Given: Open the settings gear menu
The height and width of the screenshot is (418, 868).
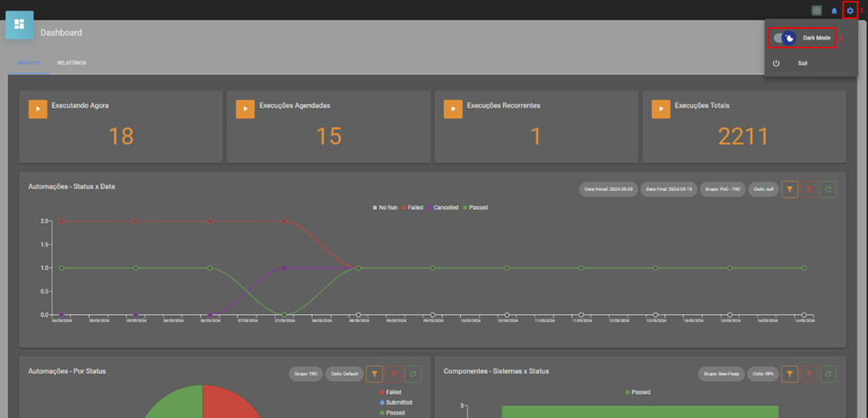Looking at the screenshot, I should click(850, 11).
